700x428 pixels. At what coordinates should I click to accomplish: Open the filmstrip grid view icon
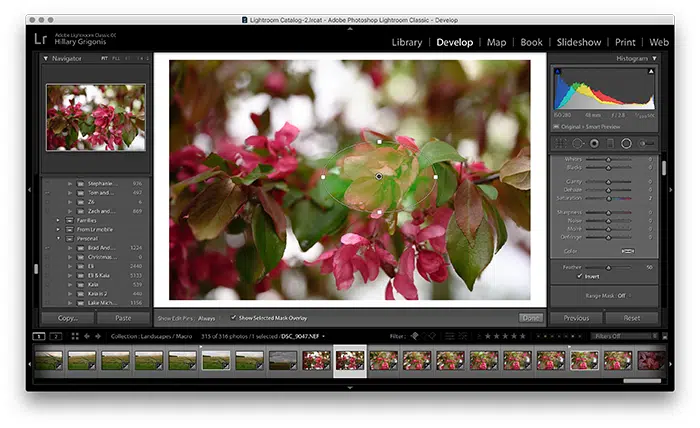tap(75, 336)
